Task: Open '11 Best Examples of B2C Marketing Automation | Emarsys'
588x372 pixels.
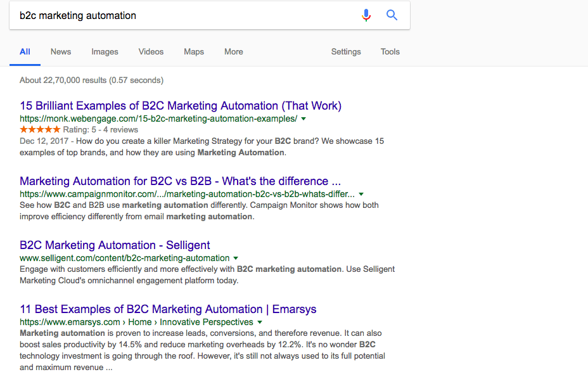Action: (168, 309)
